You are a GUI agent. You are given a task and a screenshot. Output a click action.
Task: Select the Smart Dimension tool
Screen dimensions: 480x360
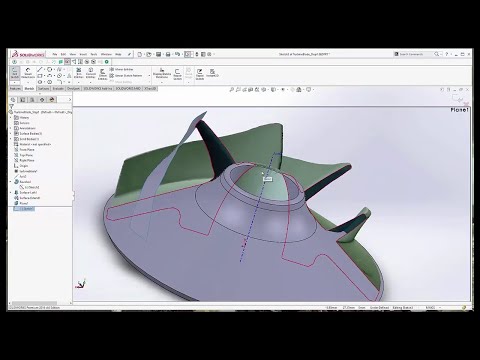tap(28, 73)
